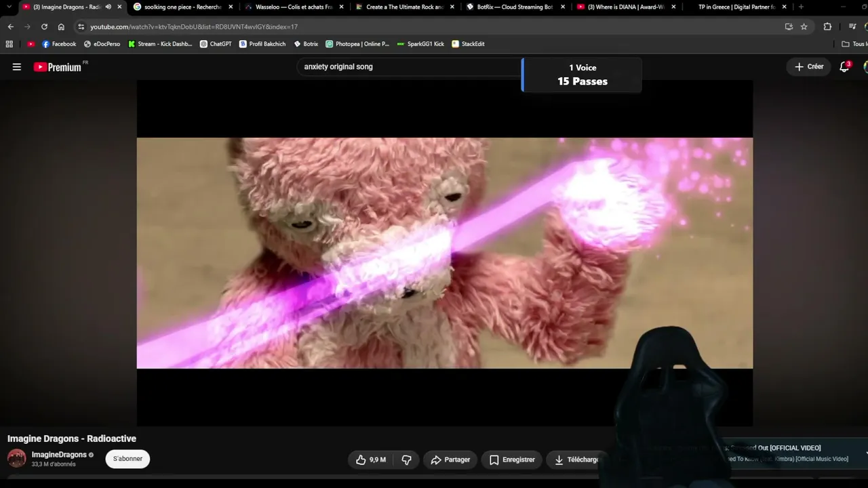The height and width of the screenshot is (488, 868).
Task: Switch to the BotRix tab
Action: 515,7
